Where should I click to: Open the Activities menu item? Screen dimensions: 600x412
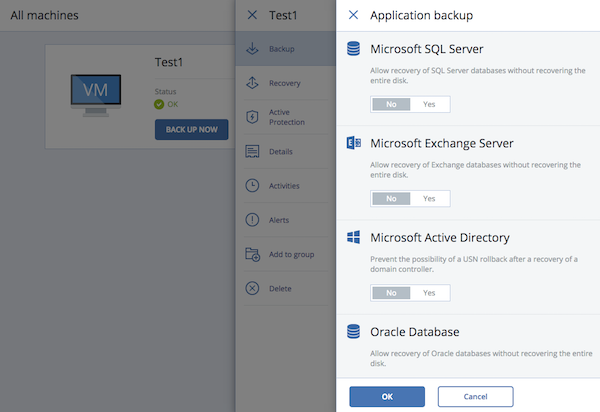pyautogui.click(x=285, y=185)
